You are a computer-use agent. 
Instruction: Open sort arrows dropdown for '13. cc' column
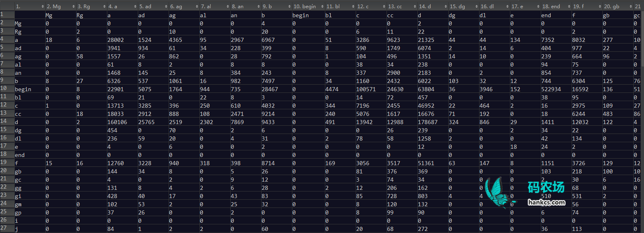coord(415,7)
